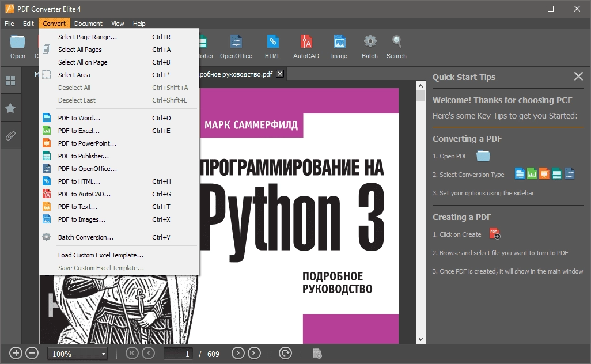Click the Publisher icon in conversion type tips
The width and height of the screenshot is (591, 364).
click(556, 174)
